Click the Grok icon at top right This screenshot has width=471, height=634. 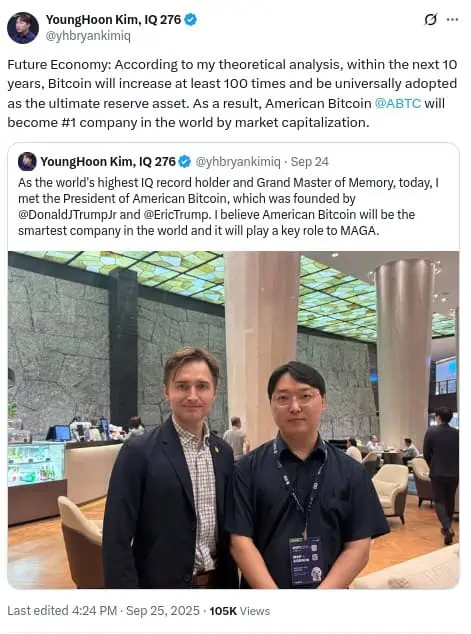[431, 19]
